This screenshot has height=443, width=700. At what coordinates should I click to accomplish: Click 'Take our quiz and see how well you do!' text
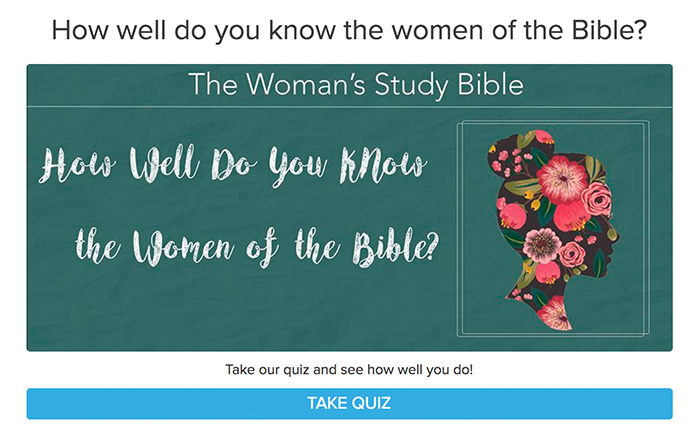[x=349, y=370]
